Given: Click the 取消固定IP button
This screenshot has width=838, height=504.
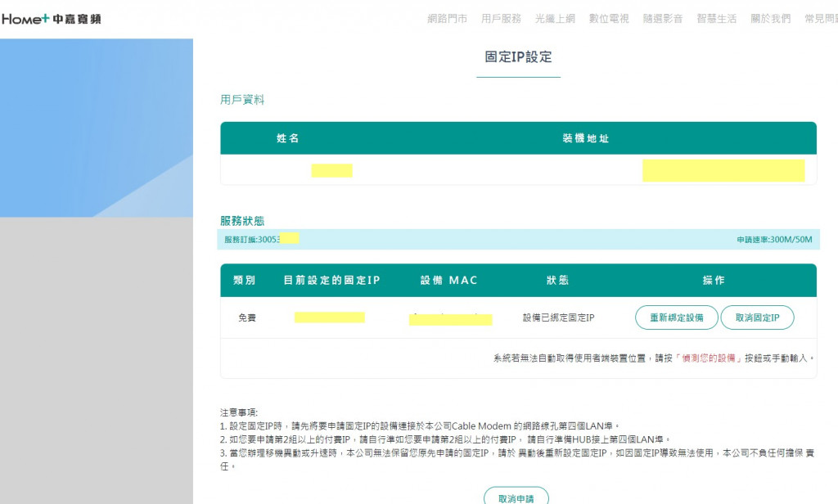Looking at the screenshot, I should coord(757,317).
